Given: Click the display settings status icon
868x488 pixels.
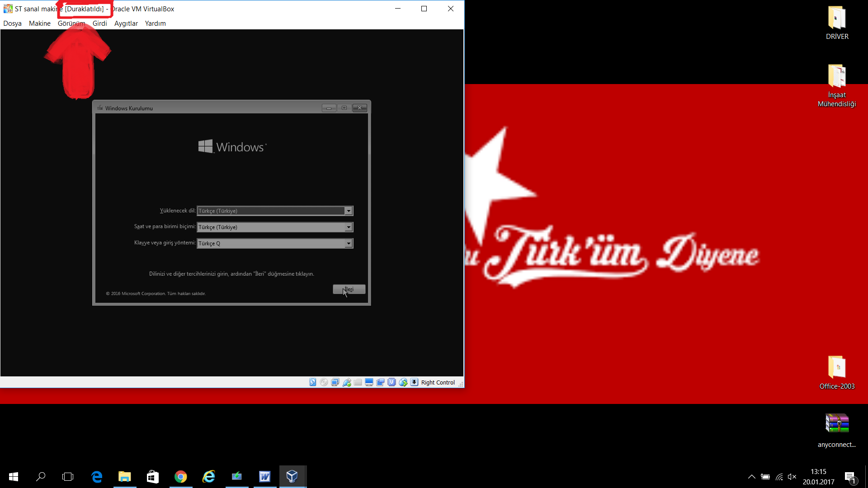Looking at the screenshot, I should (x=369, y=382).
